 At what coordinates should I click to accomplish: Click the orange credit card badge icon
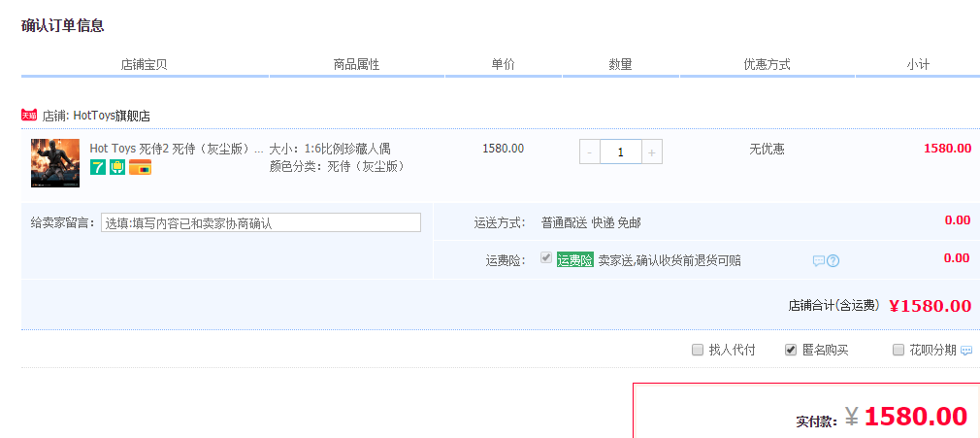(140, 167)
